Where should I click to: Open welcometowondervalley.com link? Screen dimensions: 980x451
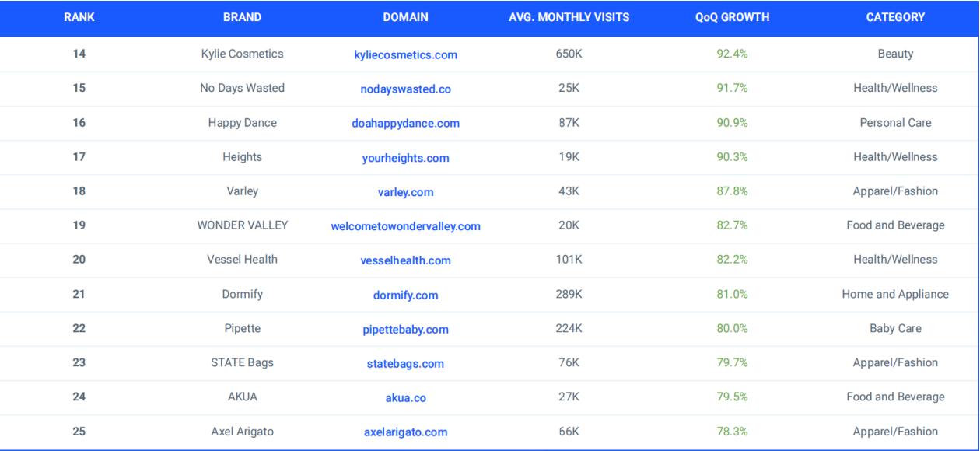(x=405, y=227)
